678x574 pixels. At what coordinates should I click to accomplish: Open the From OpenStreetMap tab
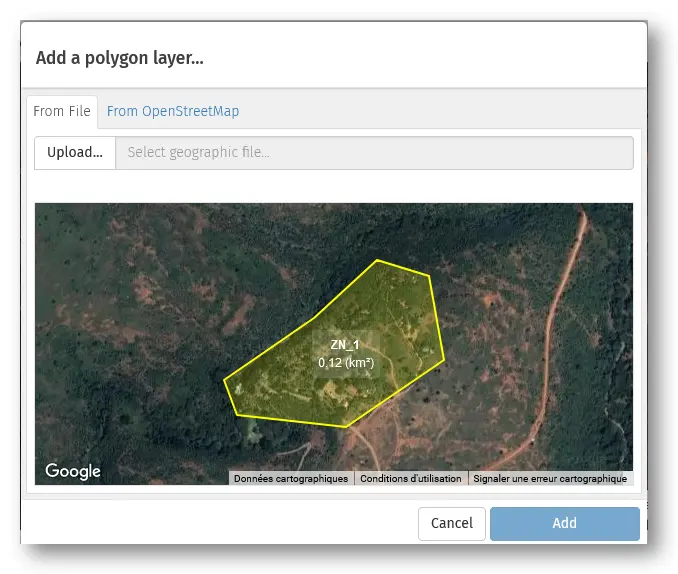(173, 111)
